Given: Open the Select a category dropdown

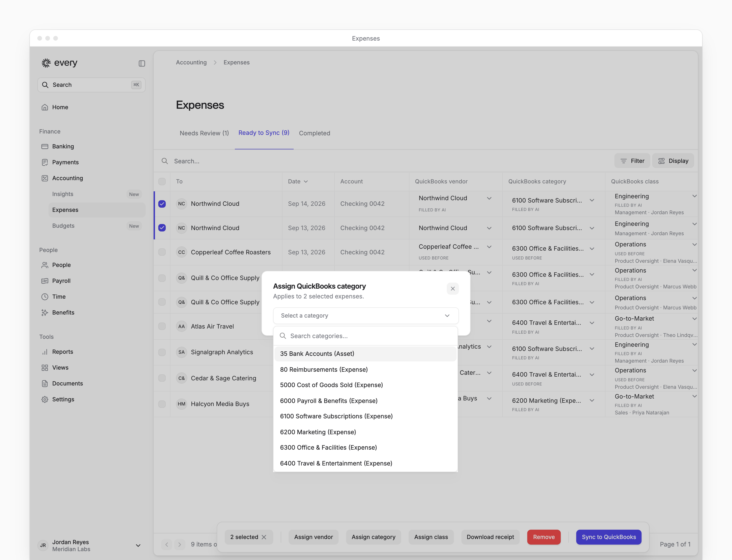Looking at the screenshot, I should (366, 316).
